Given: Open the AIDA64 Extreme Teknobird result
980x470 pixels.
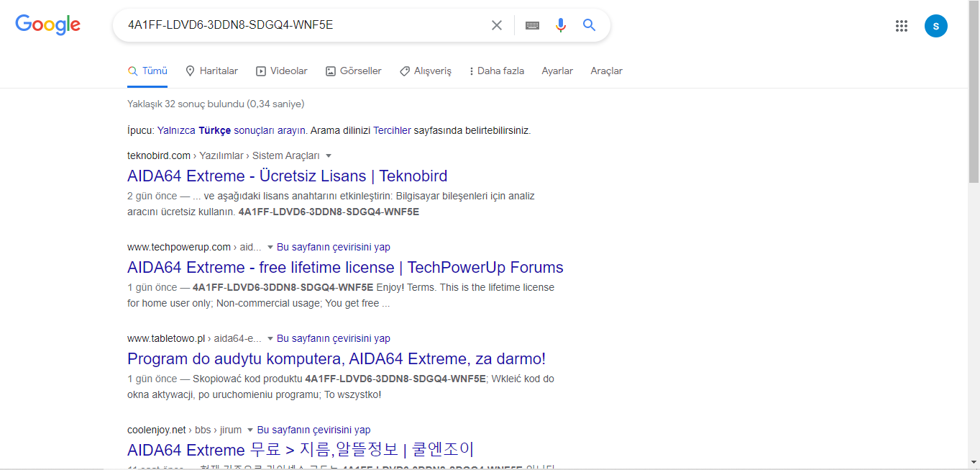Looking at the screenshot, I should (x=287, y=176).
